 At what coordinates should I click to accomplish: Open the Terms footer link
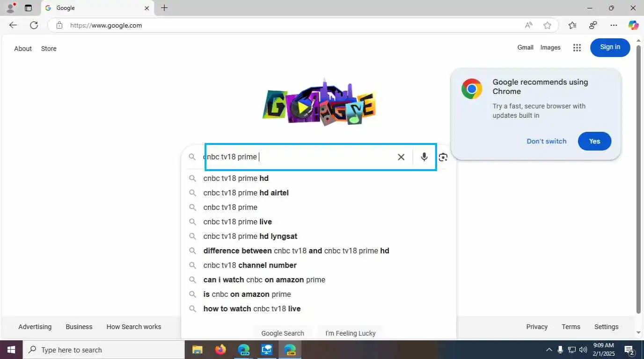tap(571, 327)
